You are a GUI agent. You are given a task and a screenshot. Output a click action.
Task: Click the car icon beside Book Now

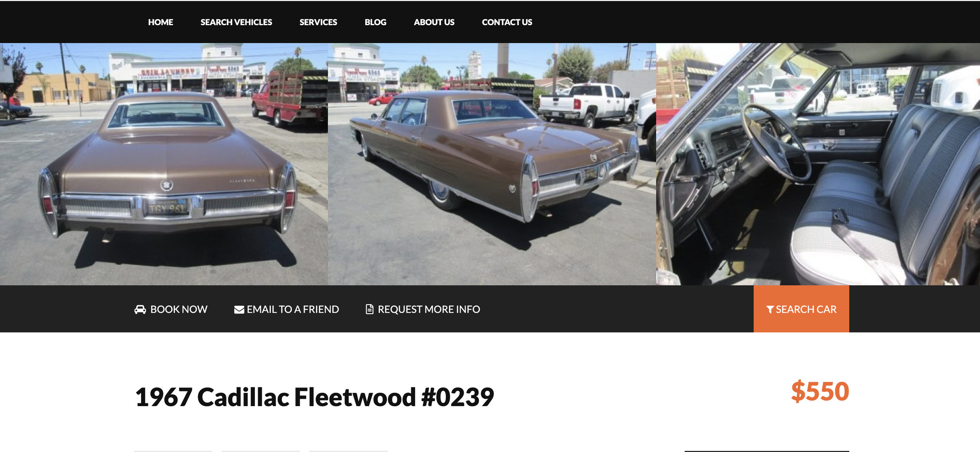coord(140,310)
